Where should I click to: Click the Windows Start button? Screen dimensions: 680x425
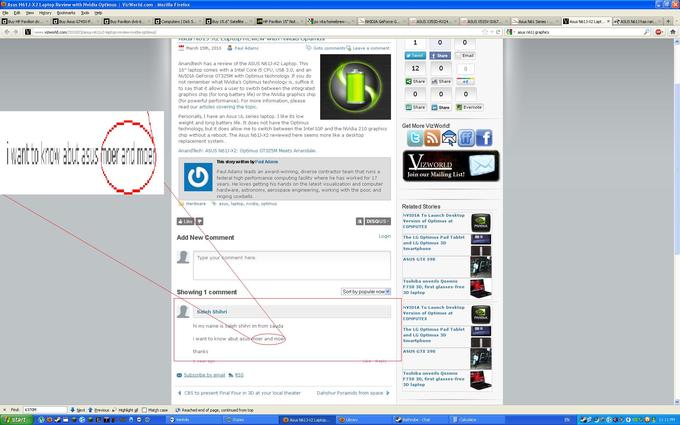(16, 420)
